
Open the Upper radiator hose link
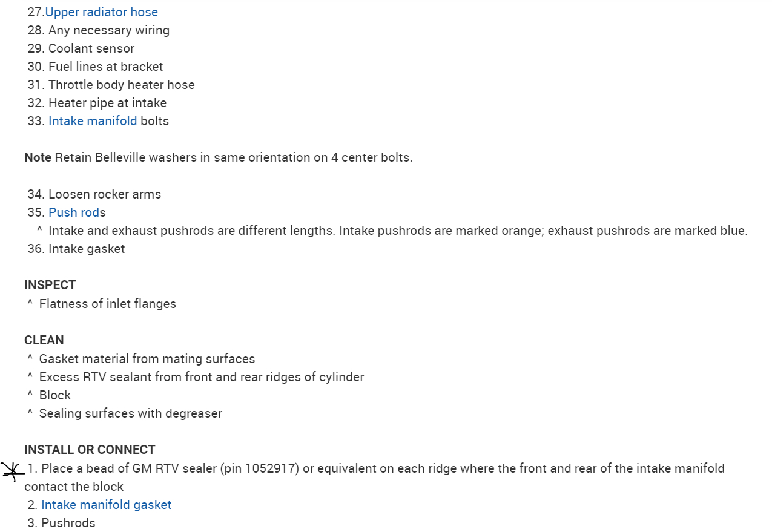[102, 12]
